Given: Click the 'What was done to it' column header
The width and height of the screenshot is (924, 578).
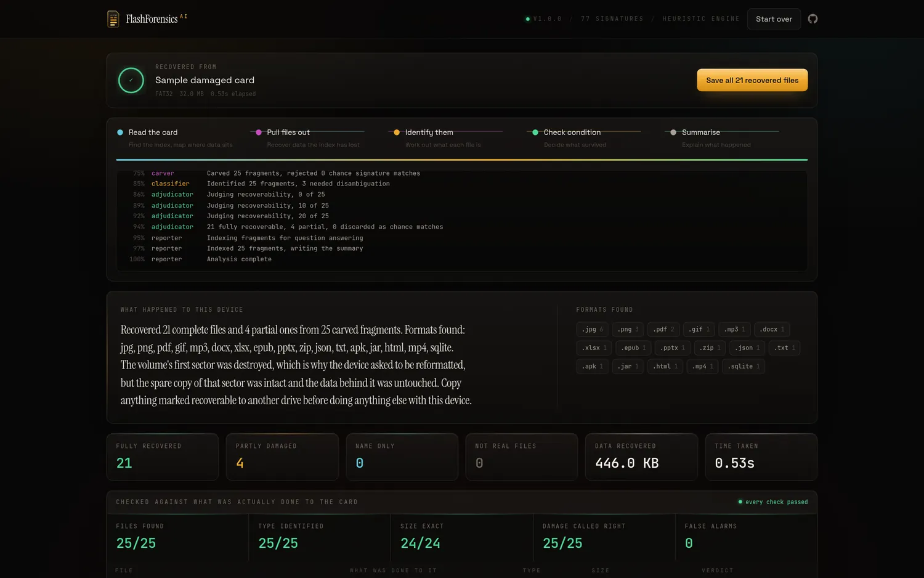Looking at the screenshot, I should (393, 571).
